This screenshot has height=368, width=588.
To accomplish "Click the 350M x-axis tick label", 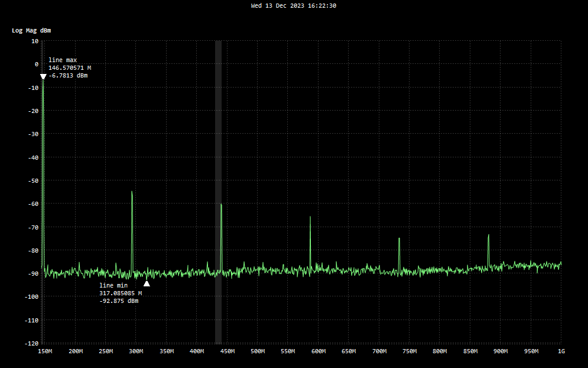I will coord(167,351).
